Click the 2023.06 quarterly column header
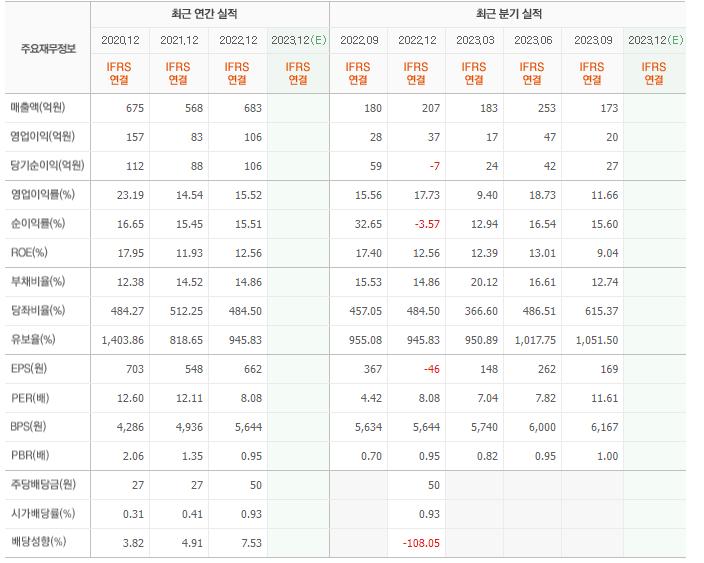704x563 pixels. tap(533, 40)
